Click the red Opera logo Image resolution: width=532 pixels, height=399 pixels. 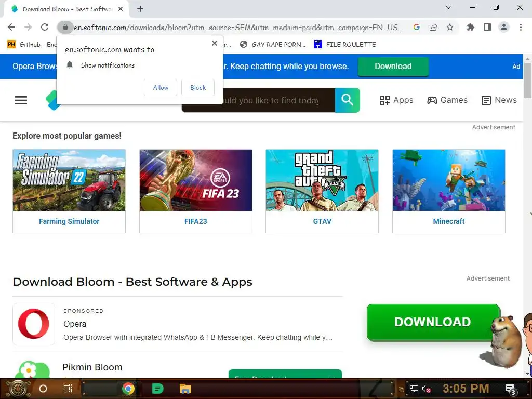click(x=34, y=324)
